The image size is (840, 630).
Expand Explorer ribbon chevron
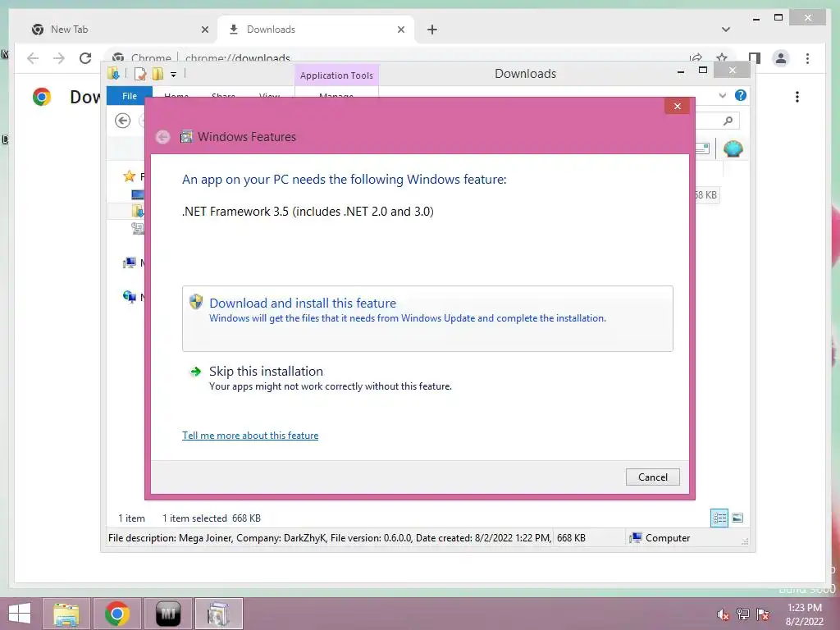click(x=722, y=95)
